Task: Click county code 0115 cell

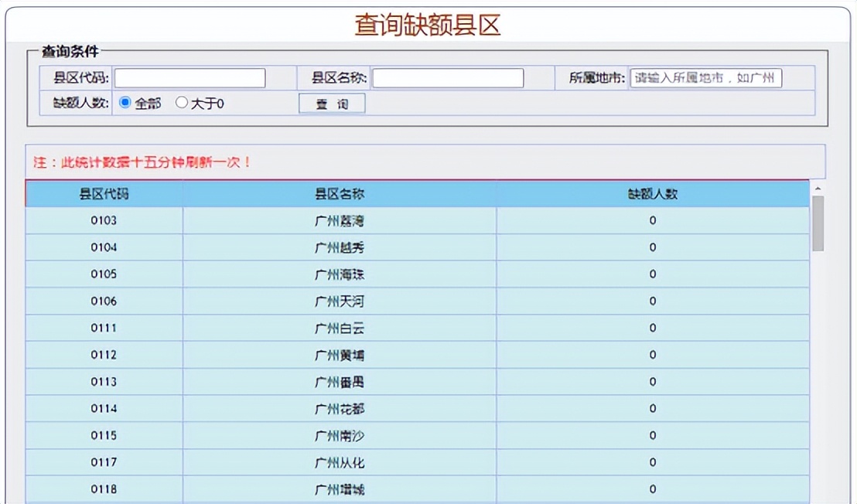Action: 104,435
